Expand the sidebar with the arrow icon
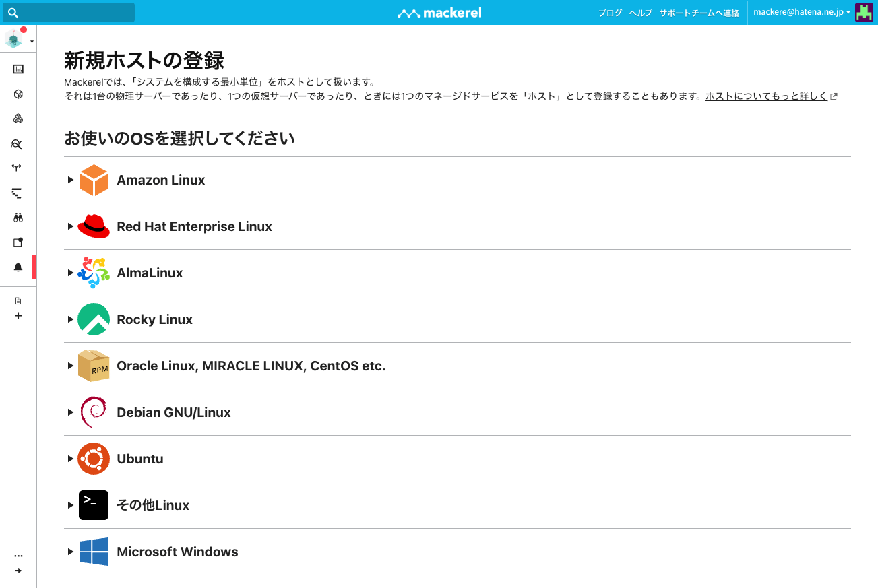This screenshot has width=878, height=588. click(x=18, y=571)
